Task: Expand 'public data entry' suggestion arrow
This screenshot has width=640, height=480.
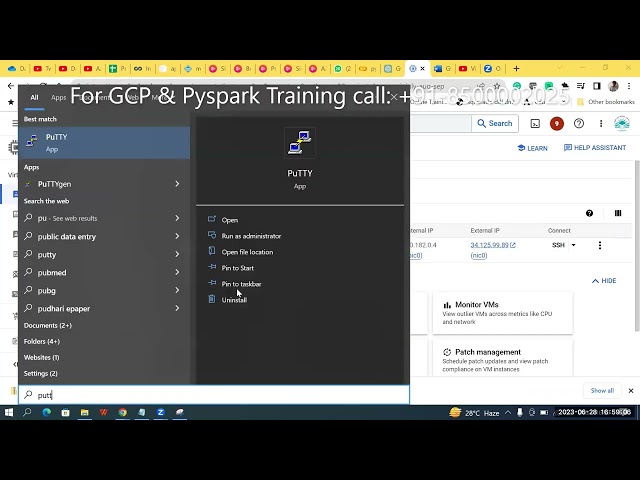Action: [x=177, y=236]
